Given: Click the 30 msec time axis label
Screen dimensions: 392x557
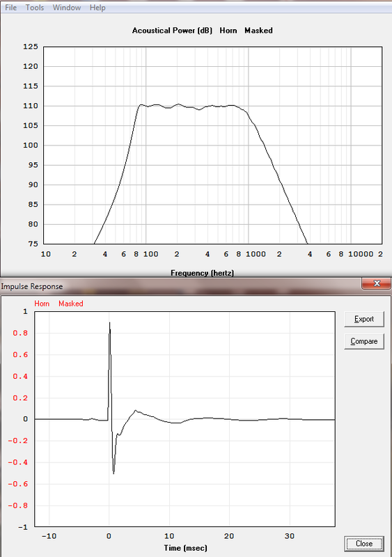Looking at the screenshot, I should click(290, 536).
